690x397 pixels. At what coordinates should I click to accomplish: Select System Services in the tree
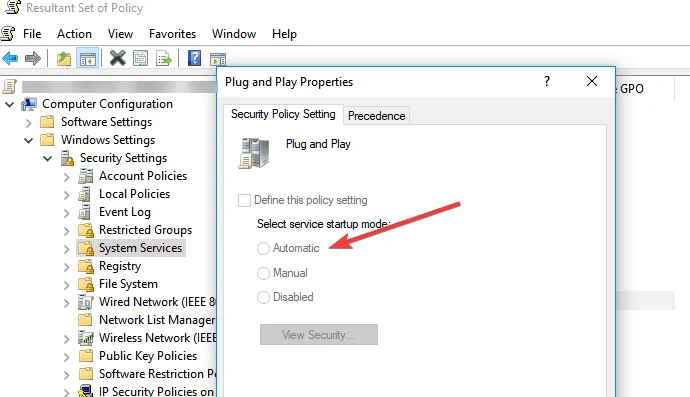(x=140, y=248)
